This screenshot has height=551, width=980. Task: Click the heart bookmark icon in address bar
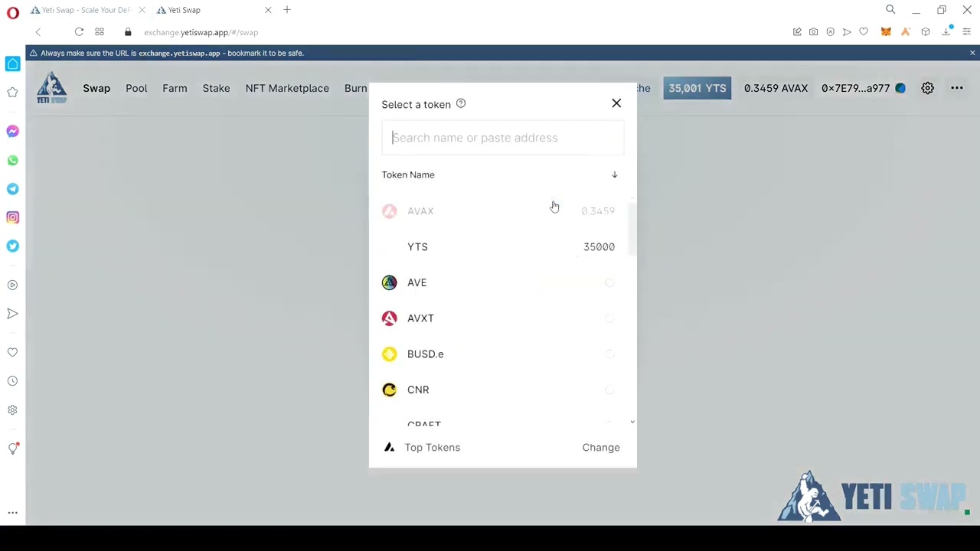[x=864, y=32]
